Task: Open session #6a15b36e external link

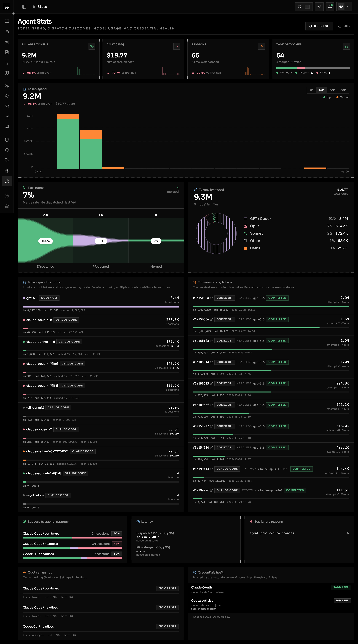Action: click(x=211, y=320)
